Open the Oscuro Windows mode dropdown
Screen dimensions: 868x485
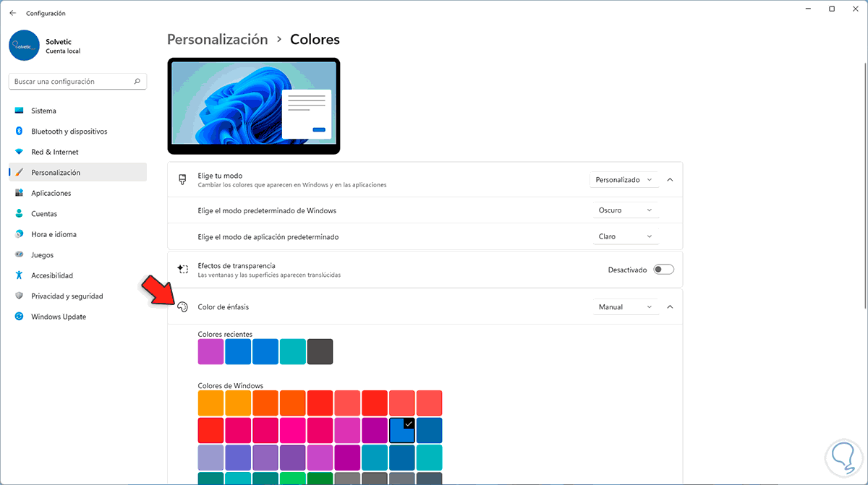pos(626,210)
